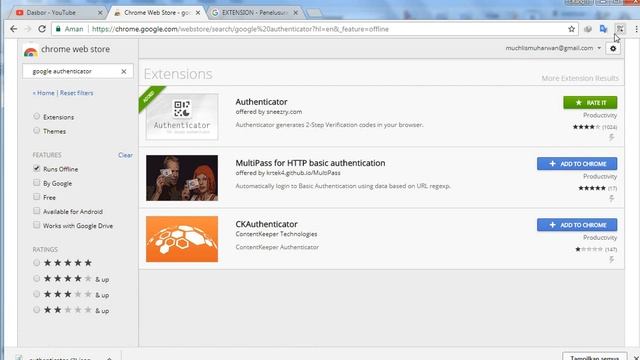Screen dimensions: 640x360
Task: Reload the Chrome Web Store page
Action: pos(42,29)
